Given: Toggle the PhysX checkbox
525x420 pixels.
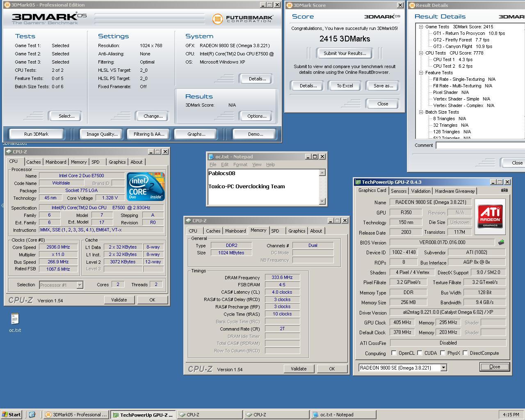Looking at the screenshot, I should pyautogui.click(x=443, y=353).
